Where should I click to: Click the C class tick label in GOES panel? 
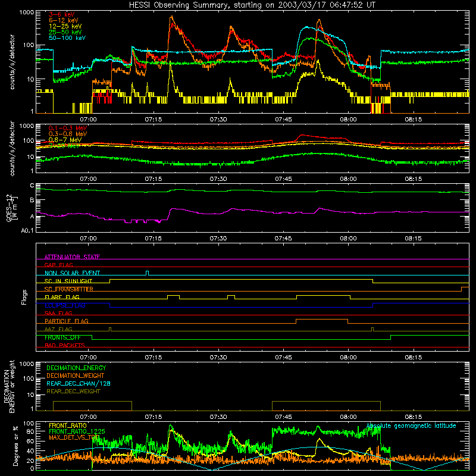(x=32, y=186)
